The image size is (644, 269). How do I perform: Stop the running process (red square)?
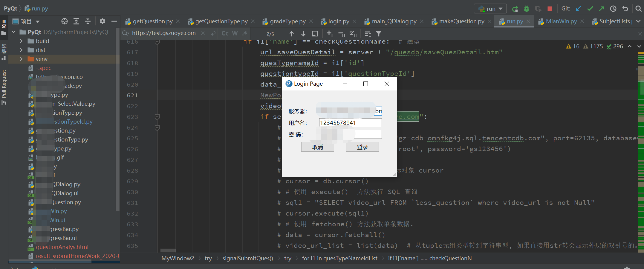550,9
